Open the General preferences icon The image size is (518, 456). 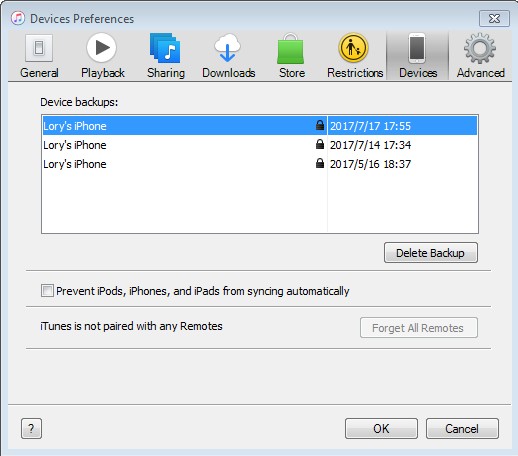click(39, 48)
